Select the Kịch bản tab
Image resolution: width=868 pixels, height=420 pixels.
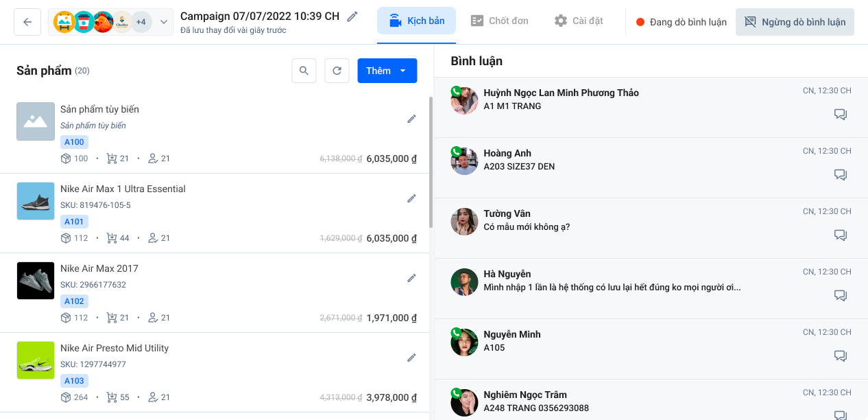[x=416, y=21]
